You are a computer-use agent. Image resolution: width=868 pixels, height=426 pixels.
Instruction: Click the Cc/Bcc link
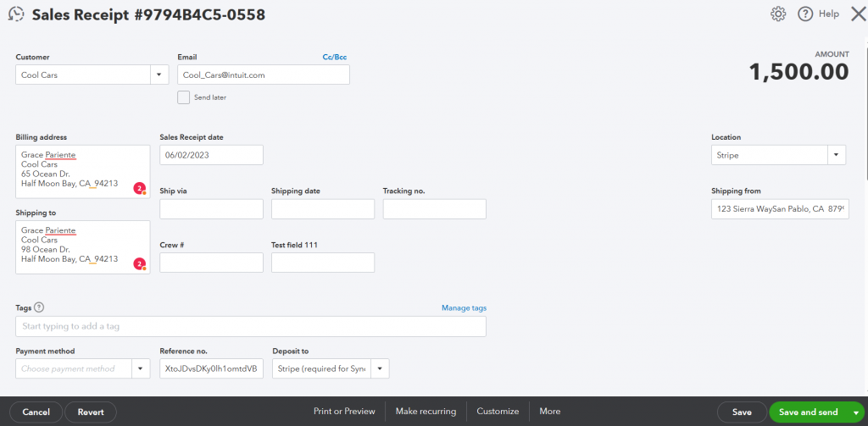click(x=335, y=57)
